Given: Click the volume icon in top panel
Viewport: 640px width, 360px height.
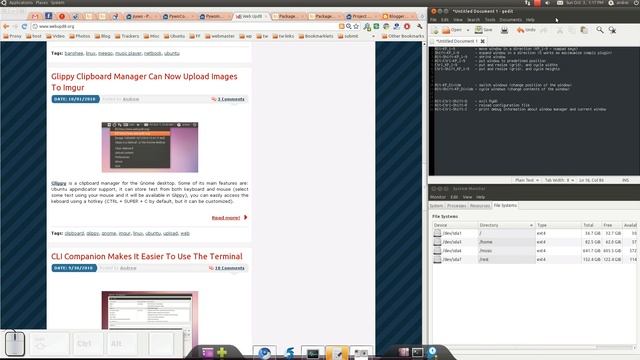Looking at the screenshot, I should (x=548, y=3).
